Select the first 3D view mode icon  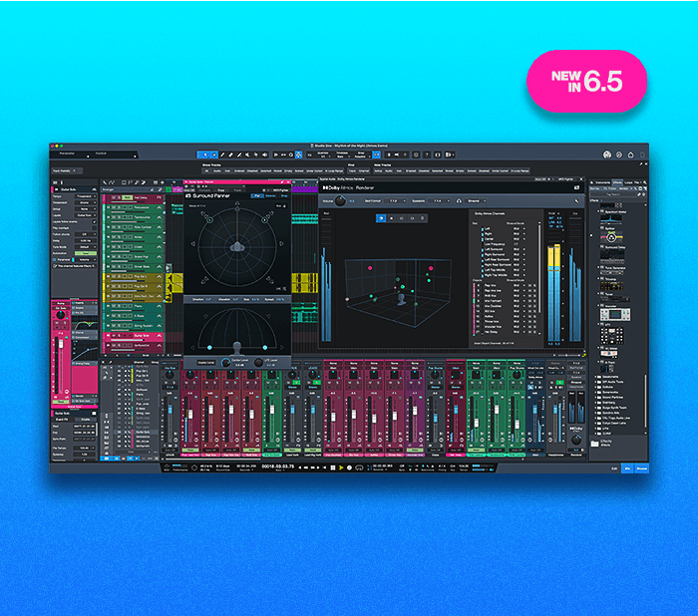[x=381, y=217]
